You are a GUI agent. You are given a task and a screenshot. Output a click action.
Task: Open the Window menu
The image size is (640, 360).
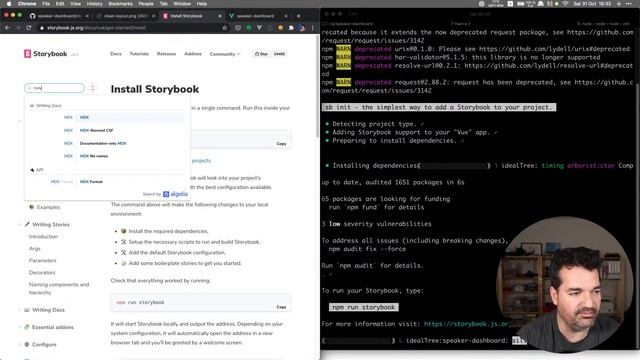pos(182,4)
